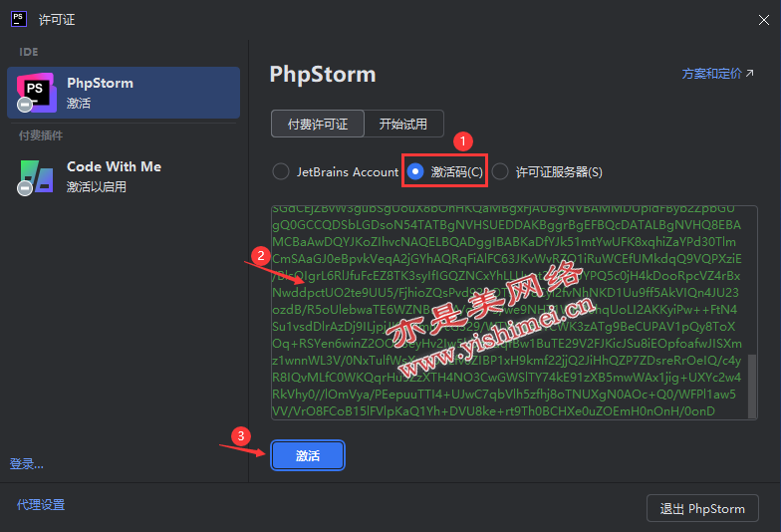The width and height of the screenshot is (781, 532).
Task: Select the PhpStorm 激活 list row
Action: click(124, 93)
